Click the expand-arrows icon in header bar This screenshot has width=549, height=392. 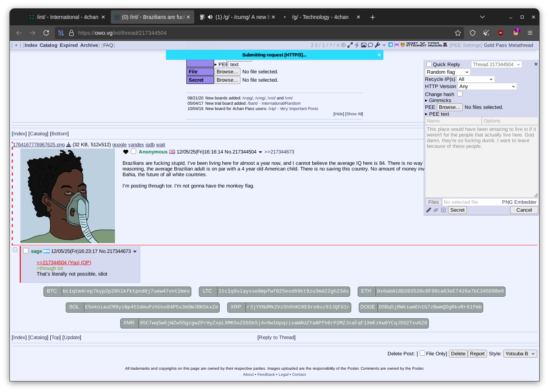point(350,45)
